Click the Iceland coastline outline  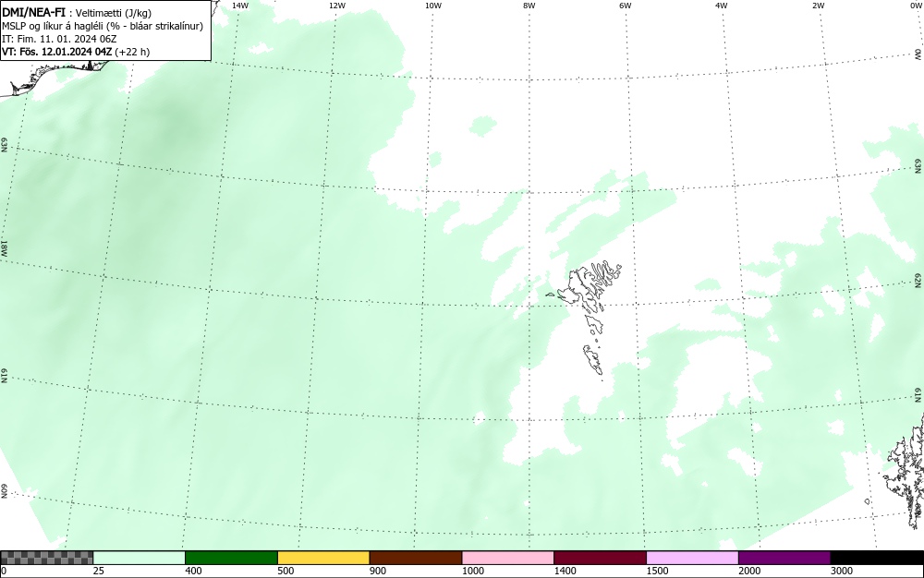tap(56, 78)
